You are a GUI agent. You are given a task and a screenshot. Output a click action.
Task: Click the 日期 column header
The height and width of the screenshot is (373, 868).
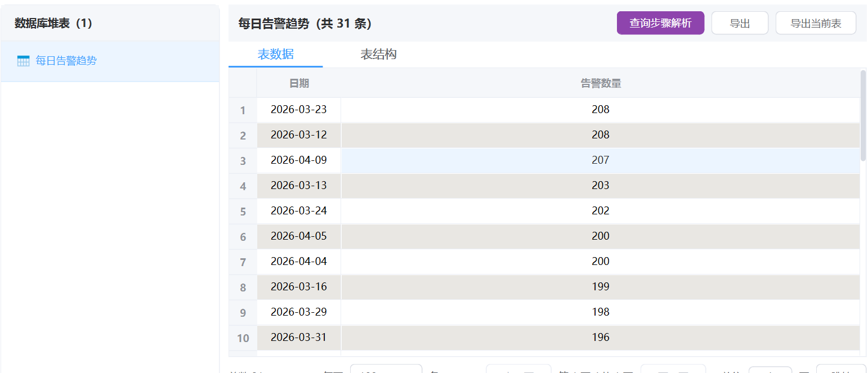(x=299, y=83)
